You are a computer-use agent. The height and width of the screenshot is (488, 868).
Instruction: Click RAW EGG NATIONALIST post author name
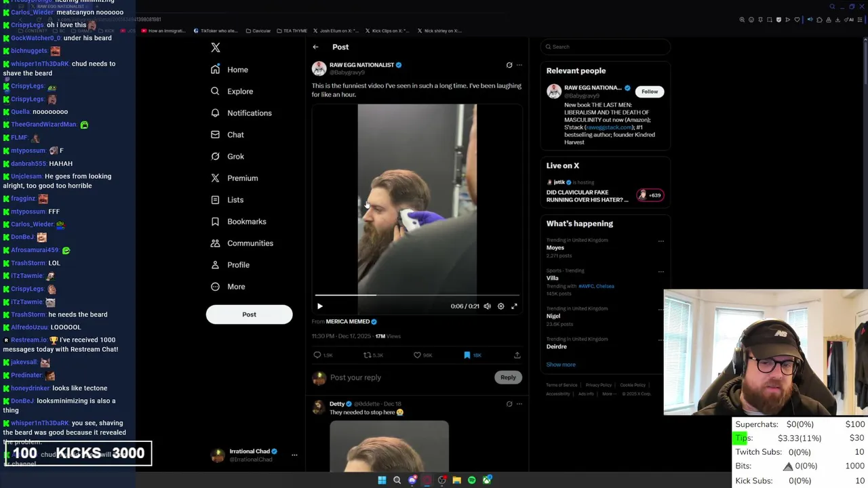(361, 65)
